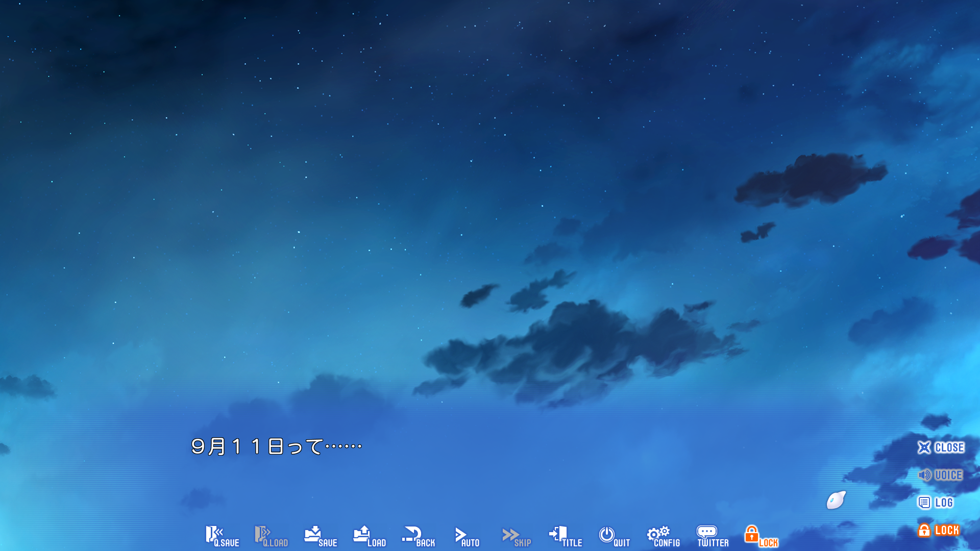The width and height of the screenshot is (980, 551).
Task: Open the LOAD game menu
Action: point(369,536)
